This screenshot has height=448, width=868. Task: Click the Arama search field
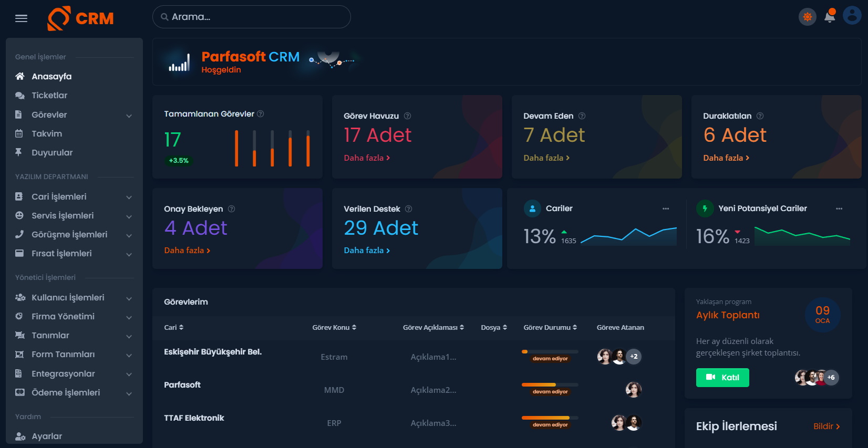(252, 17)
